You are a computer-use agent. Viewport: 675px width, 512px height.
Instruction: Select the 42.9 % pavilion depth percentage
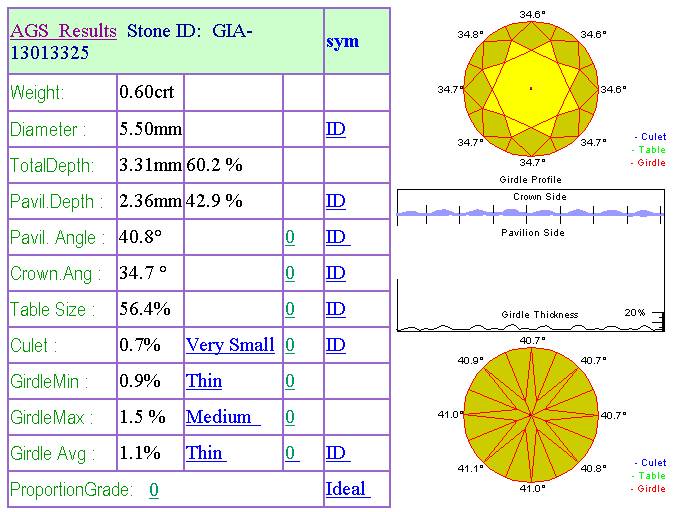[214, 201]
